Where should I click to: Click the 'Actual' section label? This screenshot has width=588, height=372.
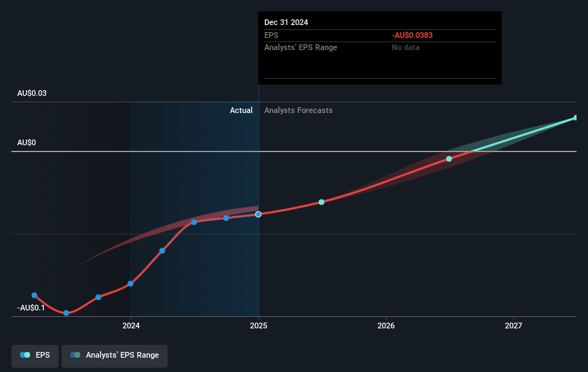coord(241,110)
